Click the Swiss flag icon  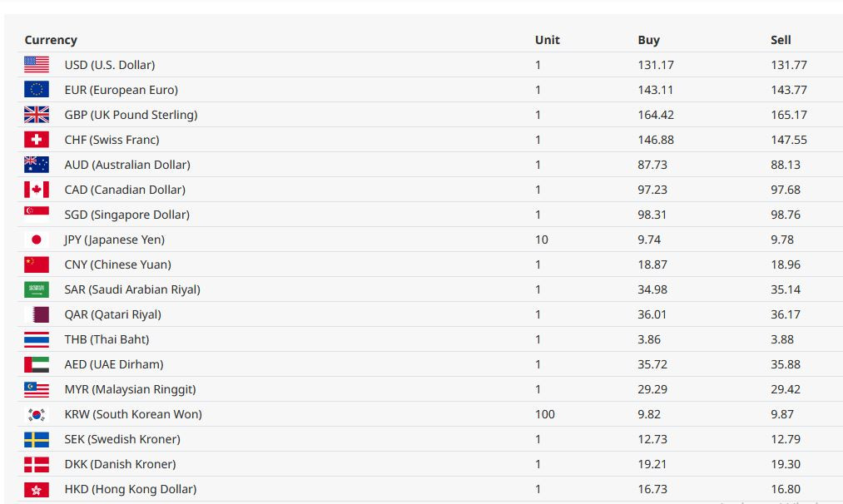pos(37,139)
